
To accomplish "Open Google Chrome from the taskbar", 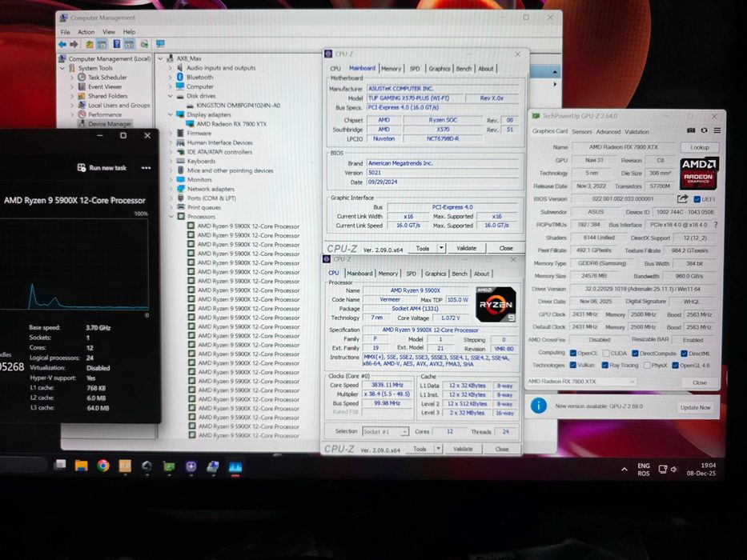I will point(103,466).
